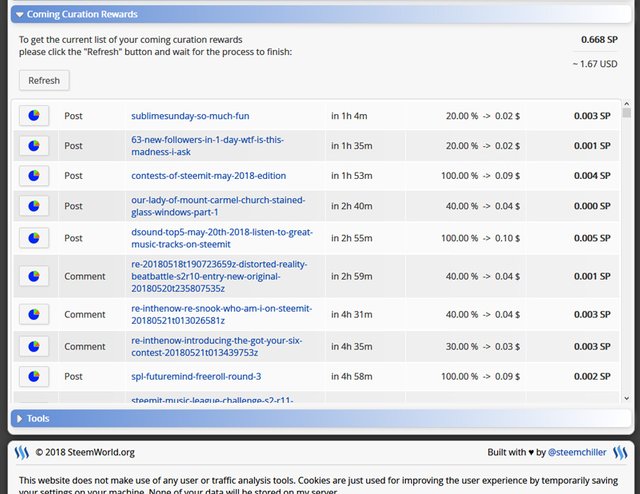Open re-inthenow-re-snook-who-am-i comment link
The image size is (640, 494).
coord(222,314)
